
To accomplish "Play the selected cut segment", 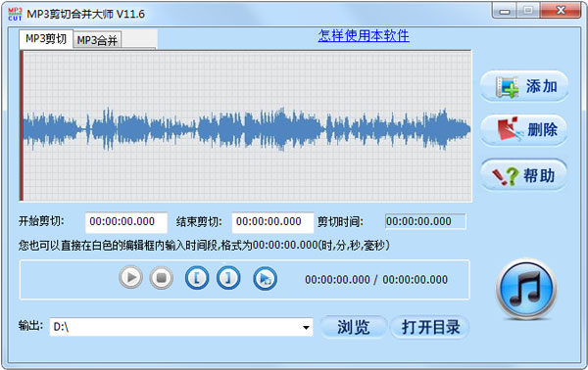I will click(x=266, y=278).
